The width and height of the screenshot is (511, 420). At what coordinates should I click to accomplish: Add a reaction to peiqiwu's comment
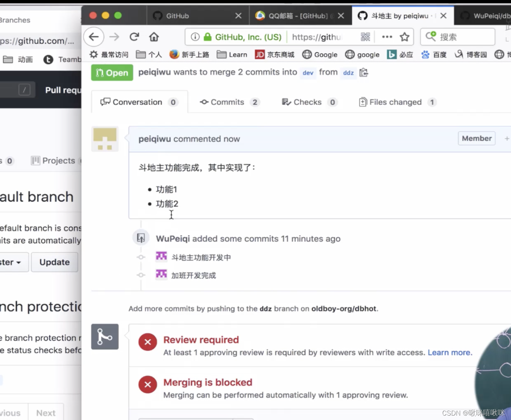click(507, 139)
